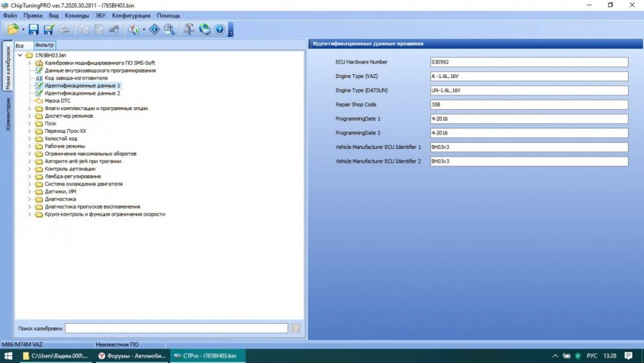Select Система охлаждения двигателя folder
This screenshot has width=644, height=363.
click(x=84, y=184)
